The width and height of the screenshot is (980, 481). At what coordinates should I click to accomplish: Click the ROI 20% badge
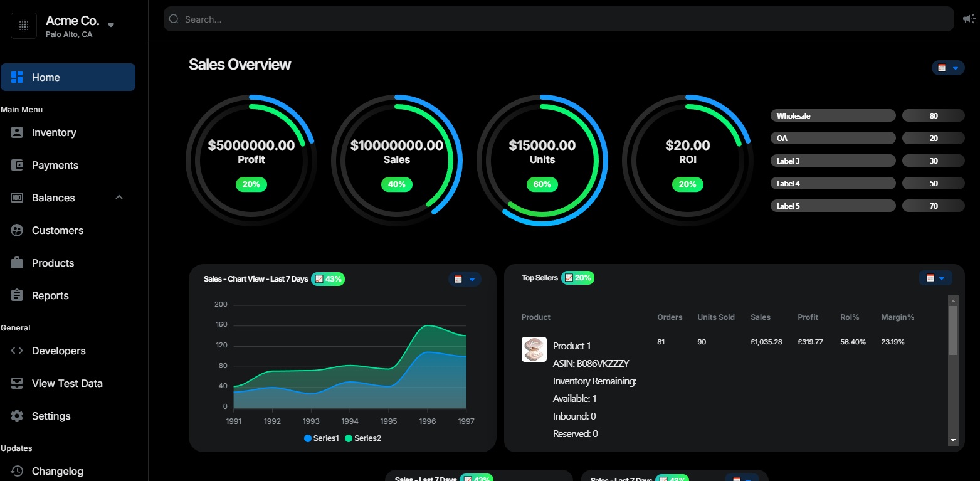(x=688, y=184)
